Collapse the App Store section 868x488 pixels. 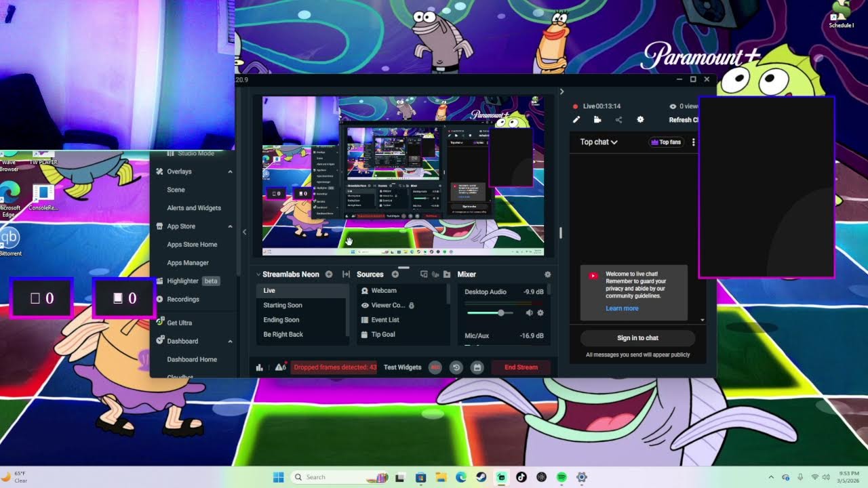pyautogui.click(x=230, y=226)
